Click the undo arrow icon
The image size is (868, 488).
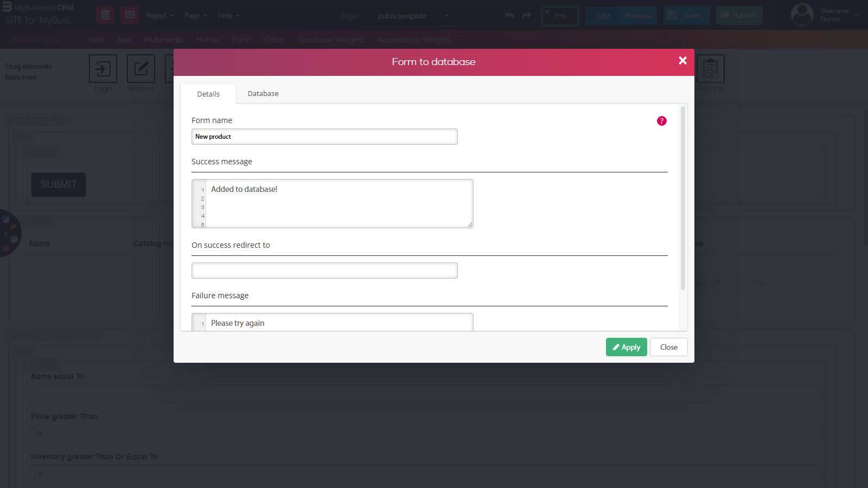pos(509,16)
